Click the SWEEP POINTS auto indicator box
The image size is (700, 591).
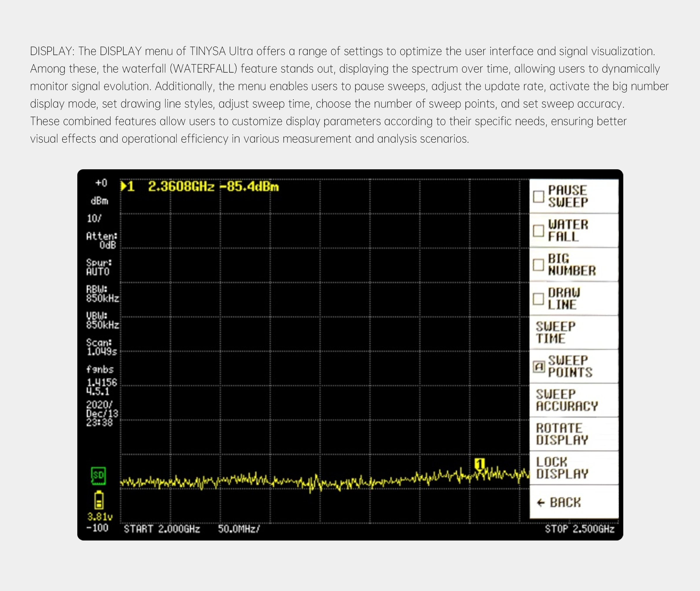[539, 367]
